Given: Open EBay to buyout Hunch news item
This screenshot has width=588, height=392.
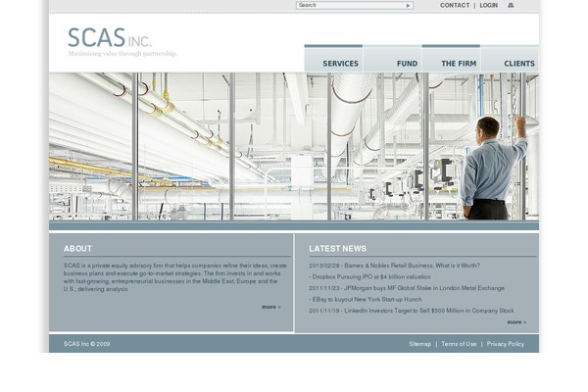Looking at the screenshot, I should tap(366, 299).
